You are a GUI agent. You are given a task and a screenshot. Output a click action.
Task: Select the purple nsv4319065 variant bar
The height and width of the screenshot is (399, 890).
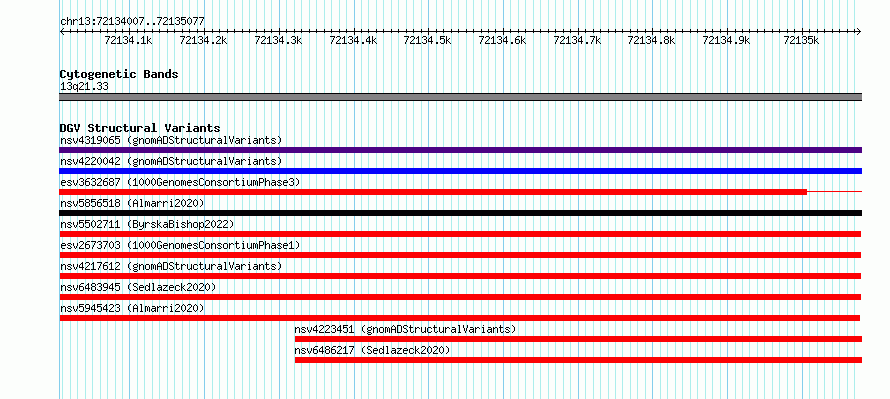click(460, 150)
